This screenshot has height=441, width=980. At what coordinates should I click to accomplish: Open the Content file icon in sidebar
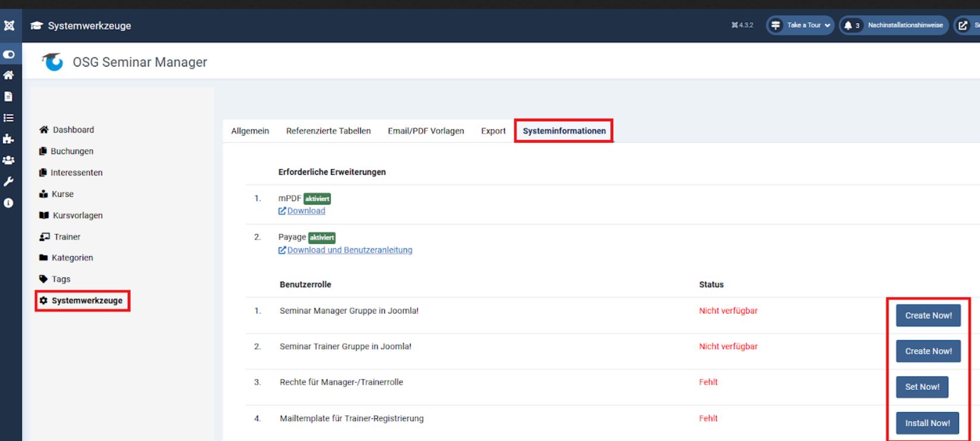pos(9,96)
